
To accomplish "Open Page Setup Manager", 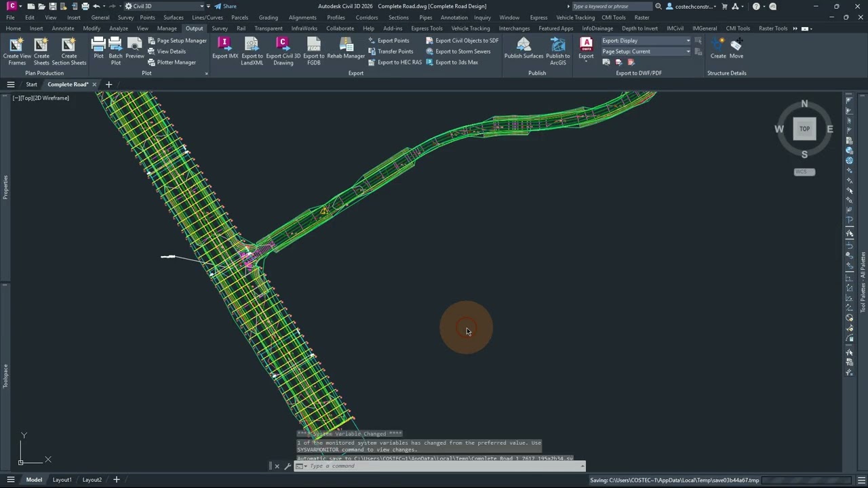I will tap(177, 41).
